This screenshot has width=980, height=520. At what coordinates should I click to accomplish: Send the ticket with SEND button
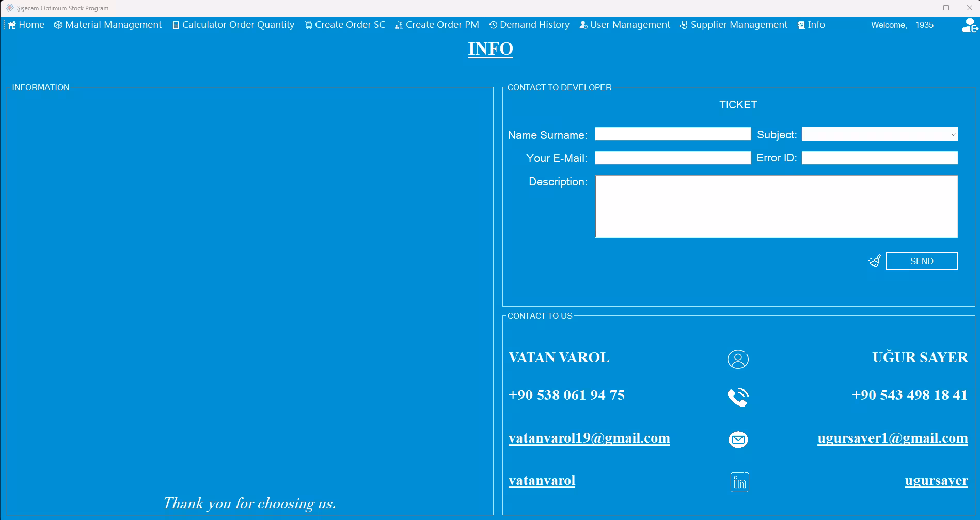tap(922, 261)
